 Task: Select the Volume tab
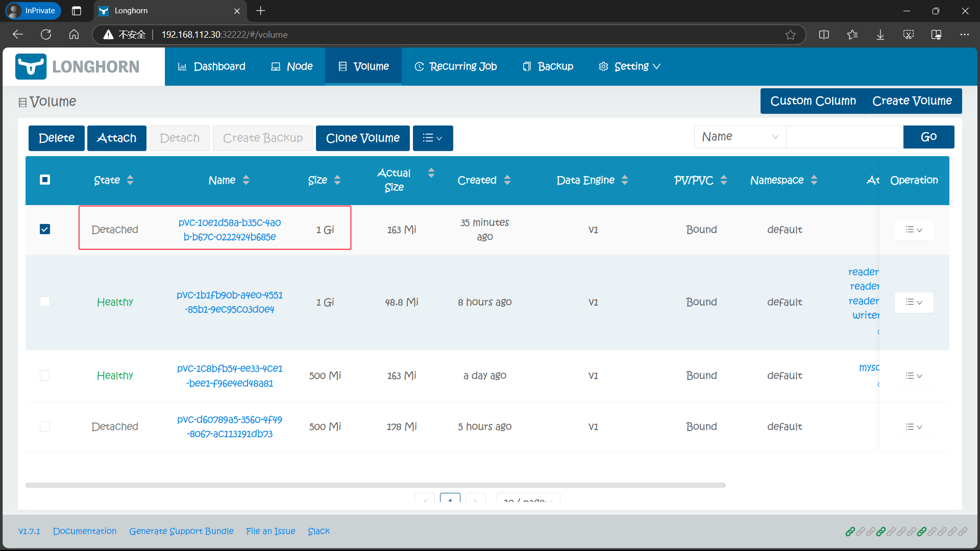(363, 66)
